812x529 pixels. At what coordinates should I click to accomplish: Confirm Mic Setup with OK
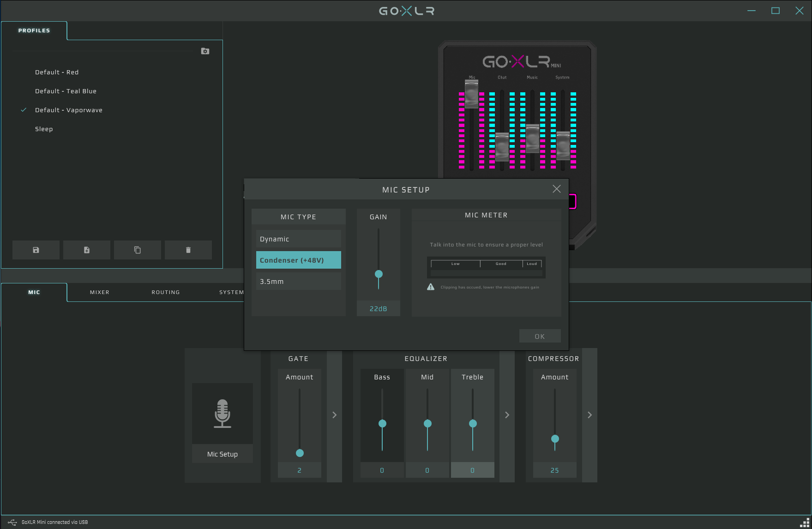point(540,336)
